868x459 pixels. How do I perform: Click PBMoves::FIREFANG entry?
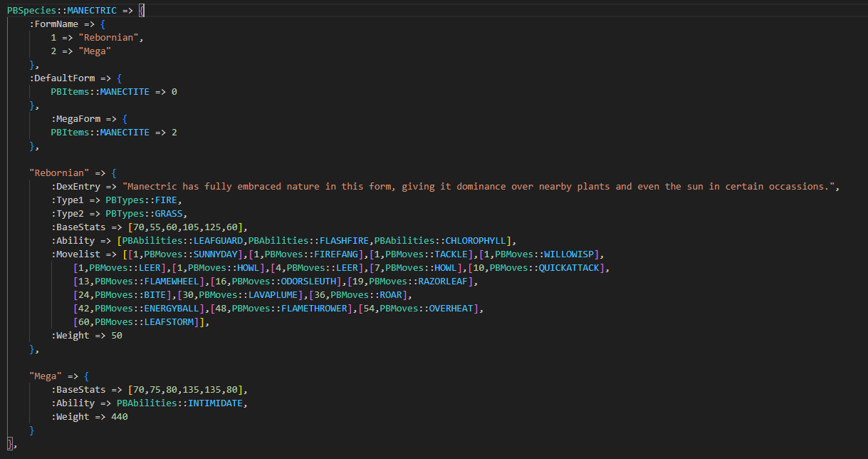tap(306, 254)
